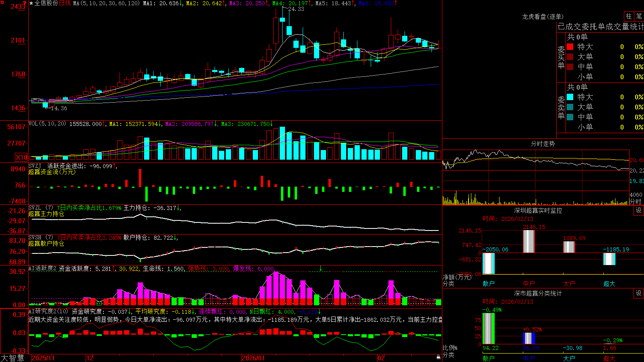Image resolution: width=644 pixels, height=362 pixels.
Task: Select the 龙虎看盘(逐单) panel title
Action: (543, 16)
